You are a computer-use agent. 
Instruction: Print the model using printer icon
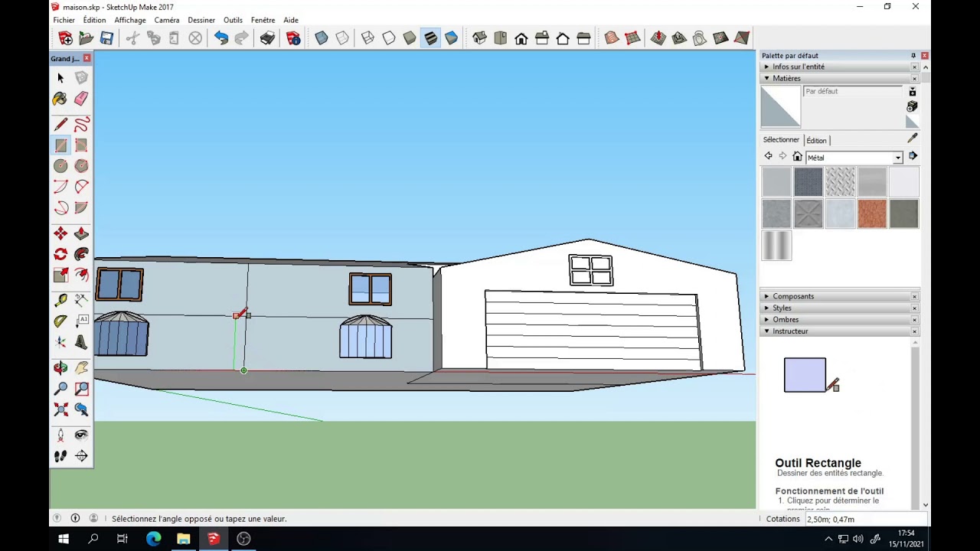pyautogui.click(x=267, y=38)
